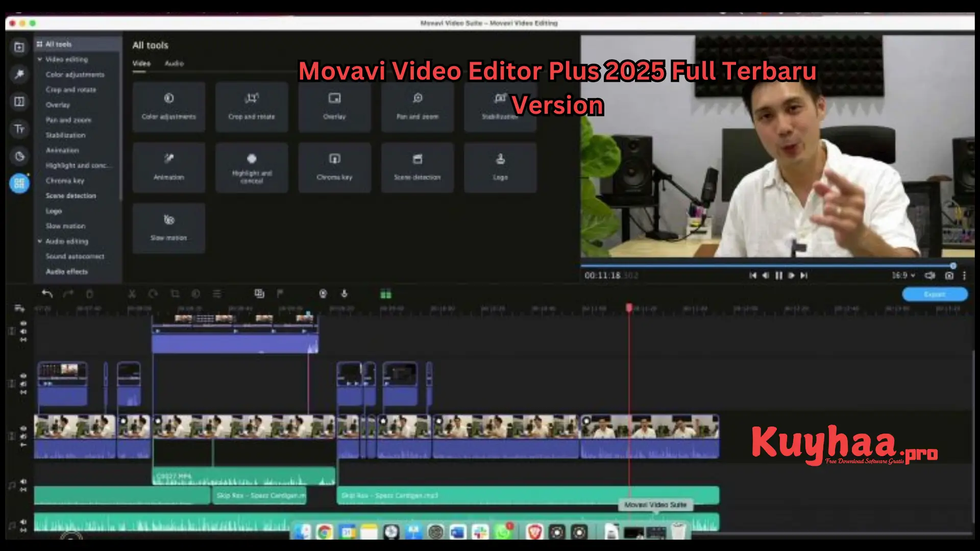Expand the Audio editing section
Screen dimensions: 980x551
click(40, 241)
